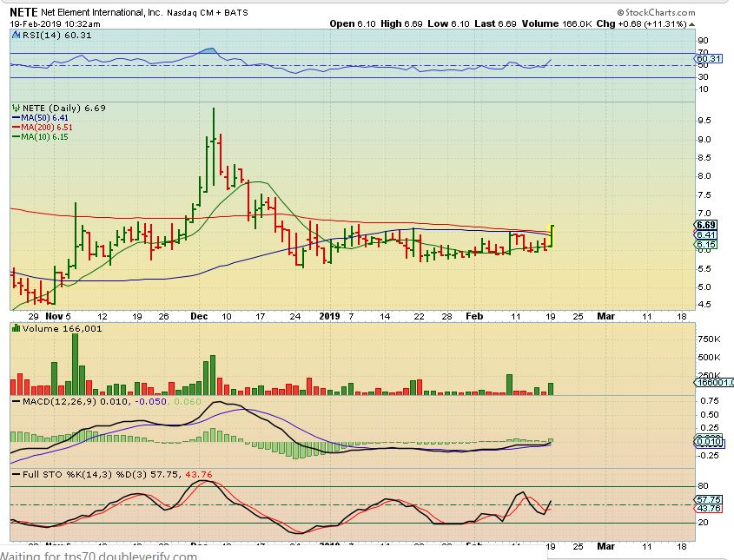The height and width of the screenshot is (560, 734).
Task: Click the NETE ticker symbol title
Action: tap(23, 12)
